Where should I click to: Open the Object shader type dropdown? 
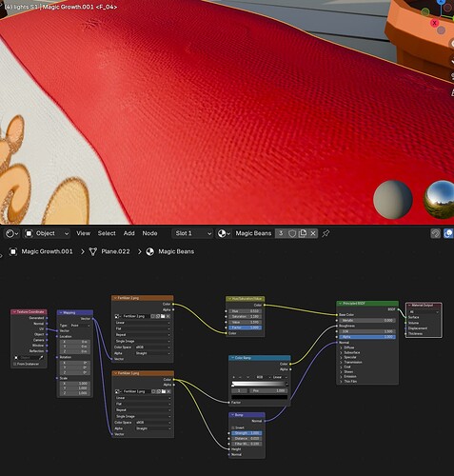point(47,233)
